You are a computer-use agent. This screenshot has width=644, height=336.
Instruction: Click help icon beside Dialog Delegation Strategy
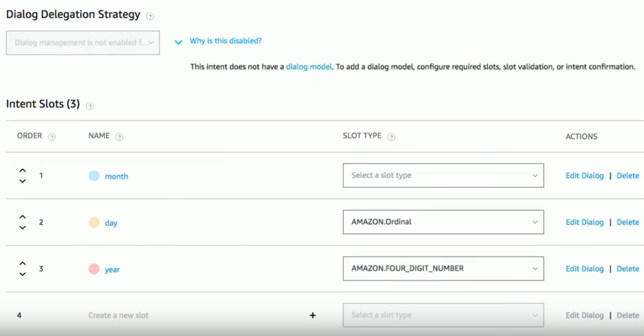tap(150, 16)
